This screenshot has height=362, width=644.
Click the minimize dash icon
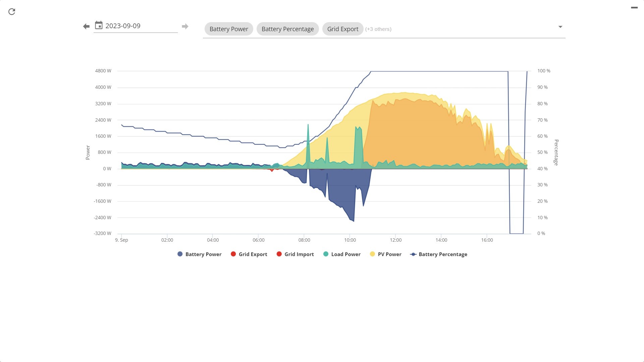tap(634, 7)
